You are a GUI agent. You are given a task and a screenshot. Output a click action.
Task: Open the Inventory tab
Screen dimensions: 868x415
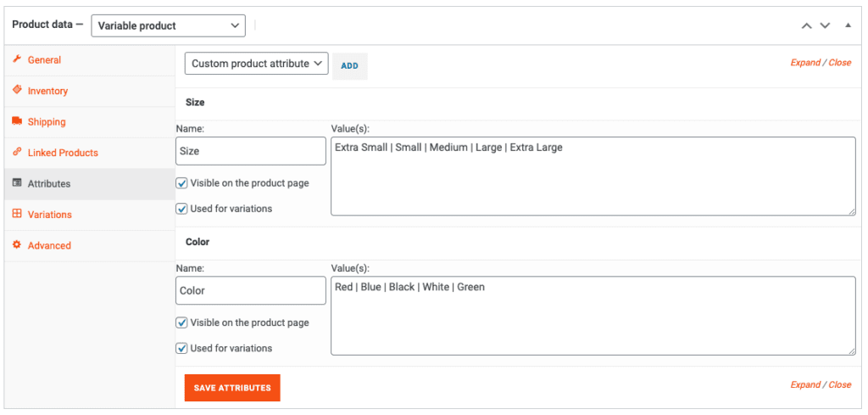90,91
